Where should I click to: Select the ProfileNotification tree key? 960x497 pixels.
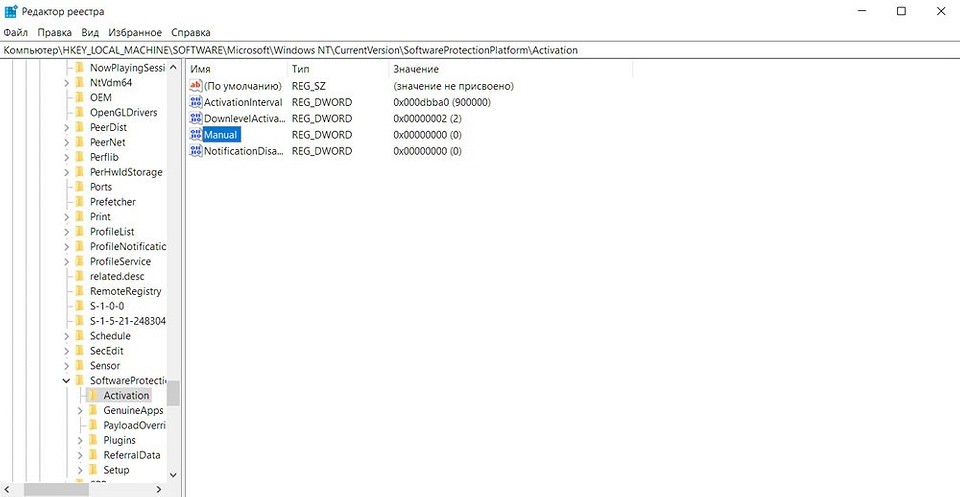(127, 247)
